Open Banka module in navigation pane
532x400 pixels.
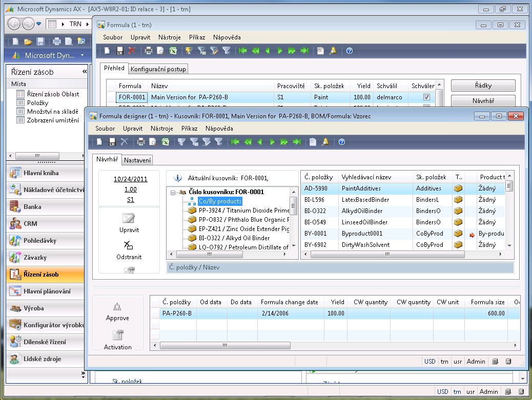point(45,207)
